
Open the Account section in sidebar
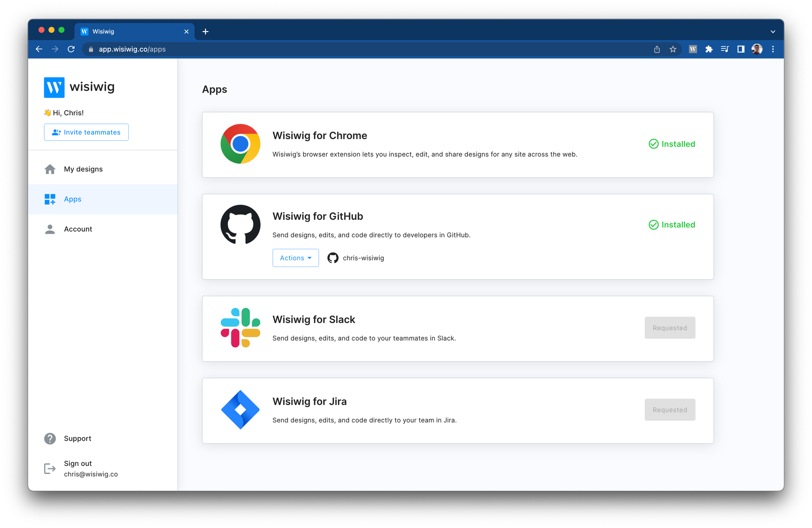(x=78, y=229)
